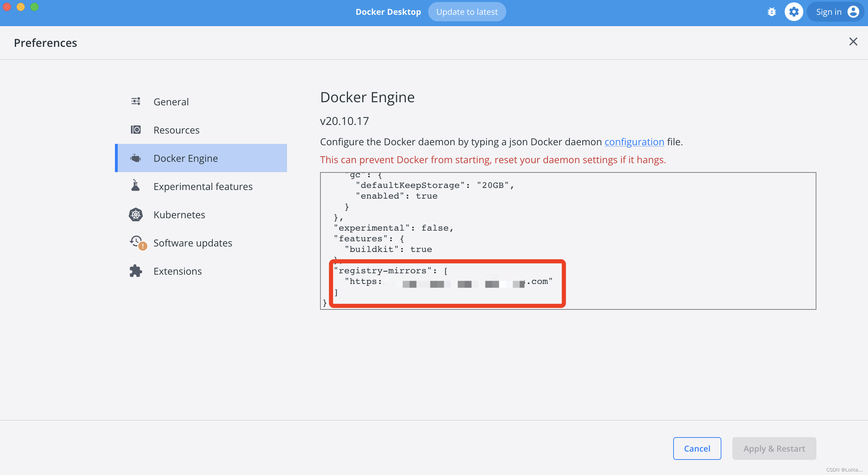Click the red daemon warning text

493,160
